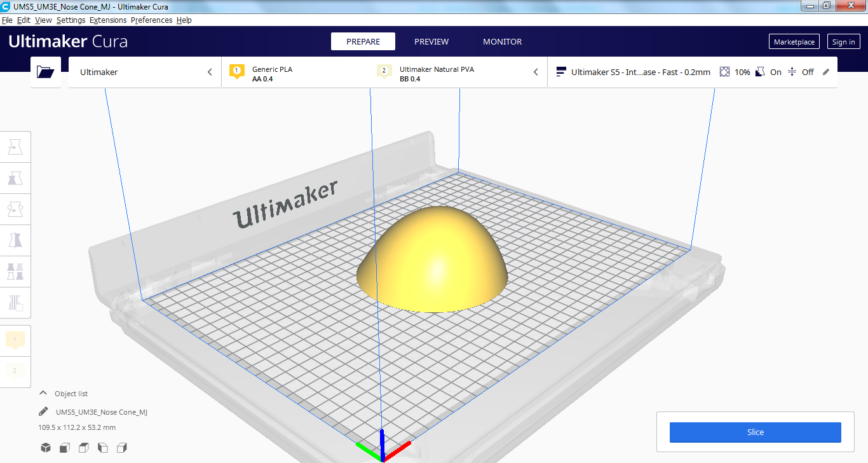868x463 pixels.
Task: Switch to top view cube icon
Action: tap(84, 448)
